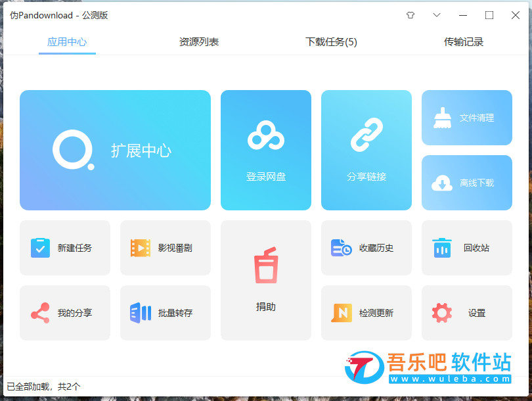Click the broom icon for 文件清理
The image size is (532, 401).
442,118
